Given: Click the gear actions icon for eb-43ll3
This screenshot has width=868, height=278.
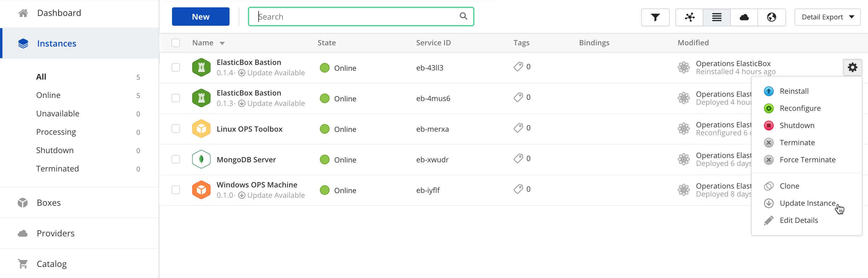Looking at the screenshot, I should point(852,67).
